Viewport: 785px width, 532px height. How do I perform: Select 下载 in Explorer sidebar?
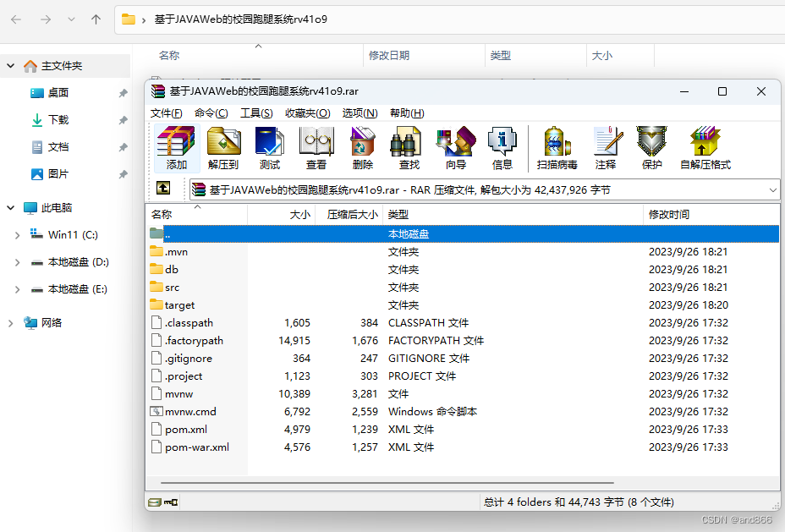58,119
